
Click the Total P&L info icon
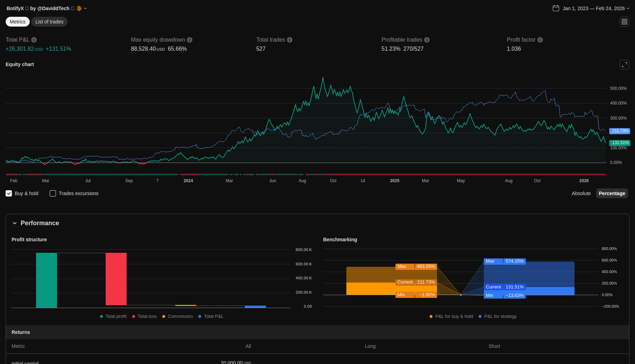pyautogui.click(x=34, y=40)
